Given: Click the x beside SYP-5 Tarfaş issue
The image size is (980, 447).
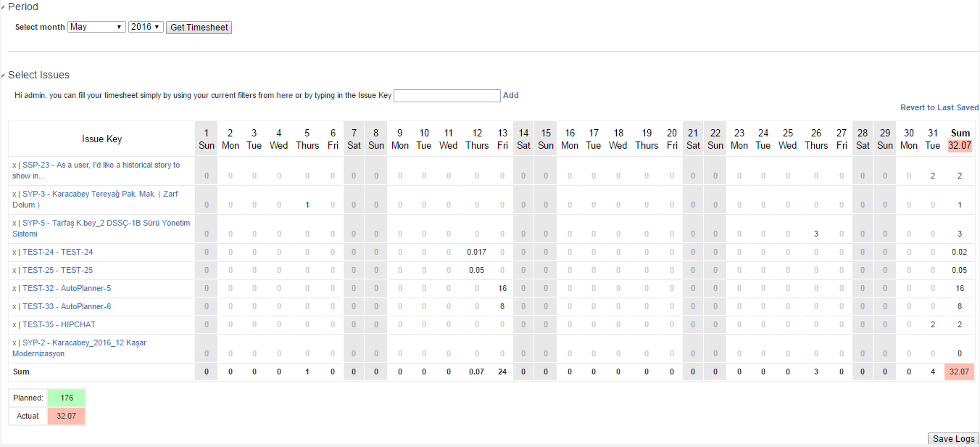Looking at the screenshot, I should [x=14, y=223].
